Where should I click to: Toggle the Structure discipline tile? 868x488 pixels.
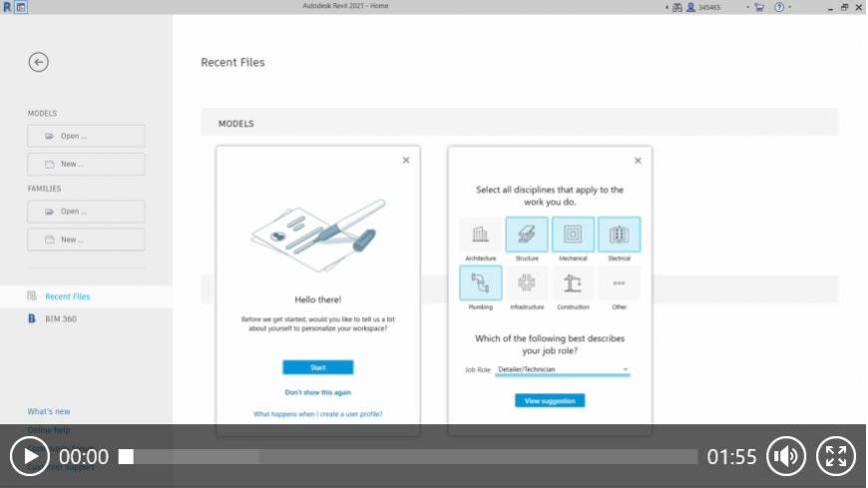pyautogui.click(x=527, y=235)
